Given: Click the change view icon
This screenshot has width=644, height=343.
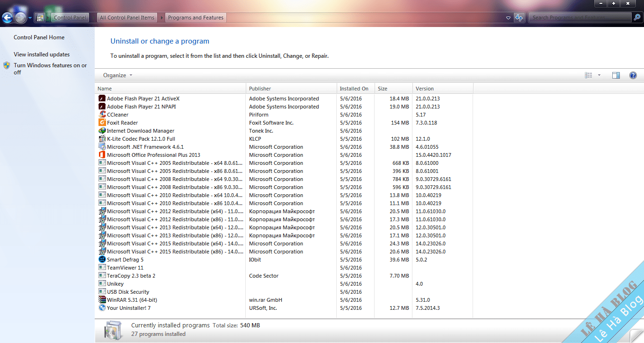Looking at the screenshot, I should coord(589,75).
